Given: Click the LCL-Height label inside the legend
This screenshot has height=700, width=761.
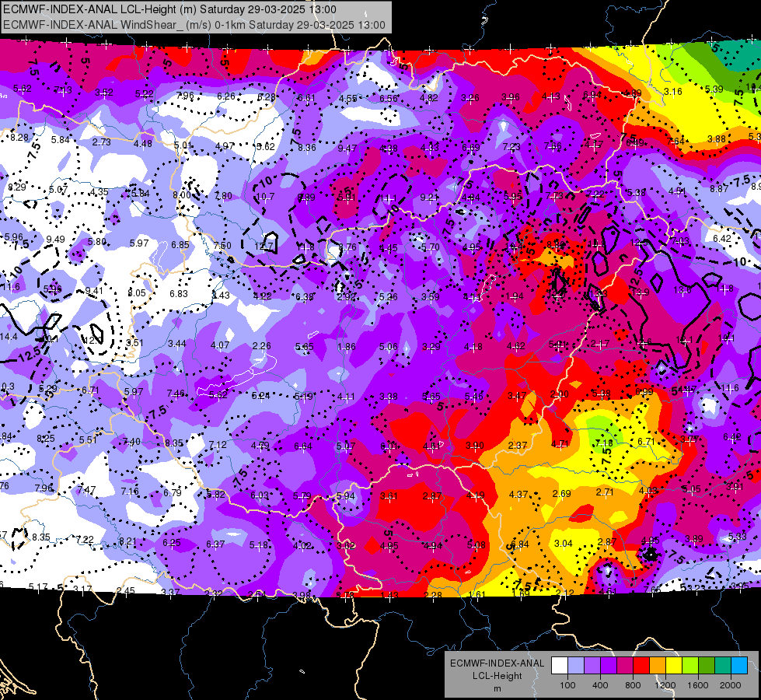Looking at the screenshot, I should 497,676.
